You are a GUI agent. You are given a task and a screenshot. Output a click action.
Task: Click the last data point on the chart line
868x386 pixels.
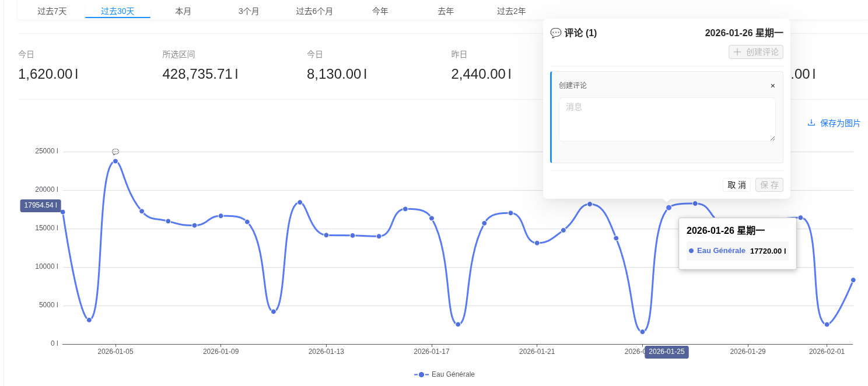pyautogui.click(x=853, y=280)
